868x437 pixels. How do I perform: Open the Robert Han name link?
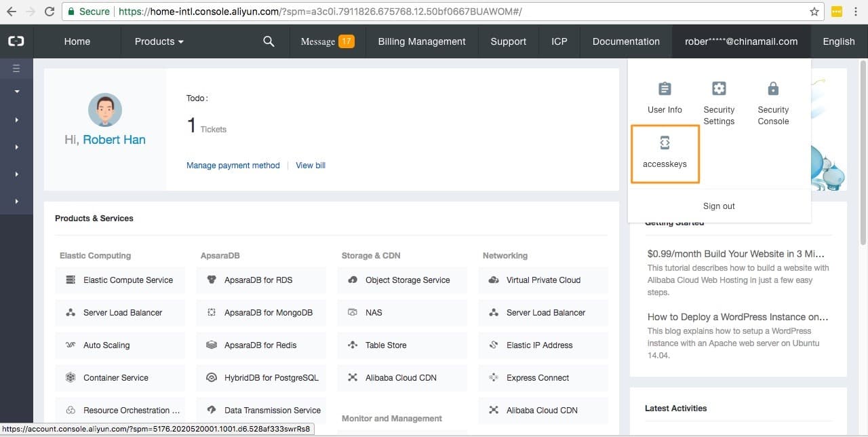click(x=114, y=140)
